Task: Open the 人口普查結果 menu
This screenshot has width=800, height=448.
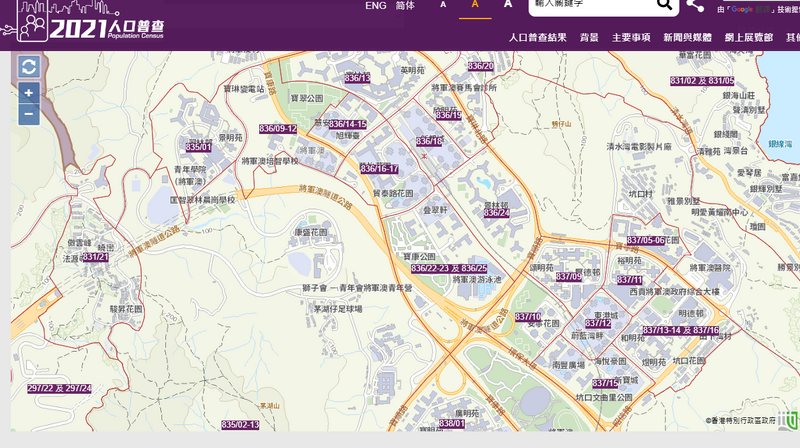Action: [x=537, y=37]
